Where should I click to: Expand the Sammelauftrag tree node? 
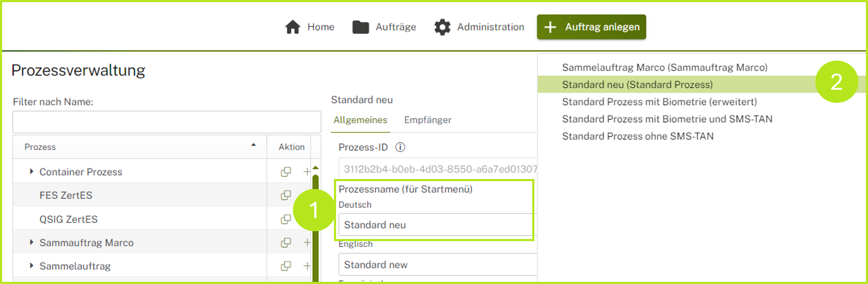(x=32, y=266)
